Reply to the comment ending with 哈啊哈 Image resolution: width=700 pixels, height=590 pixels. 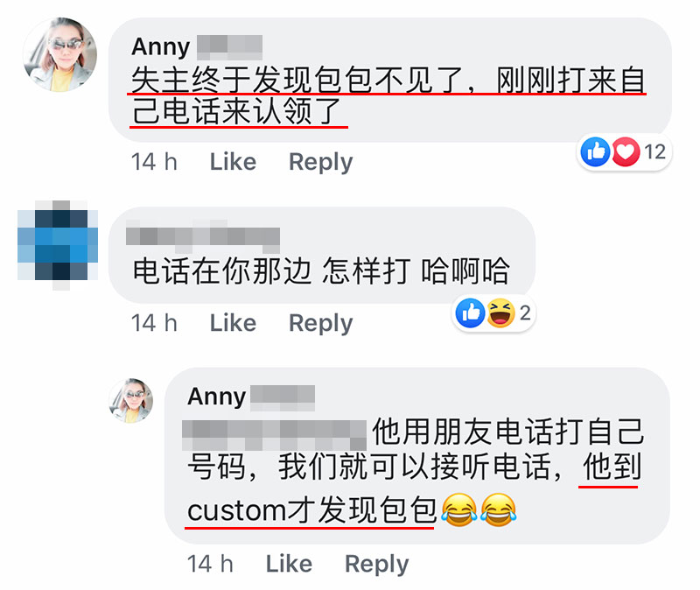[x=320, y=323]
